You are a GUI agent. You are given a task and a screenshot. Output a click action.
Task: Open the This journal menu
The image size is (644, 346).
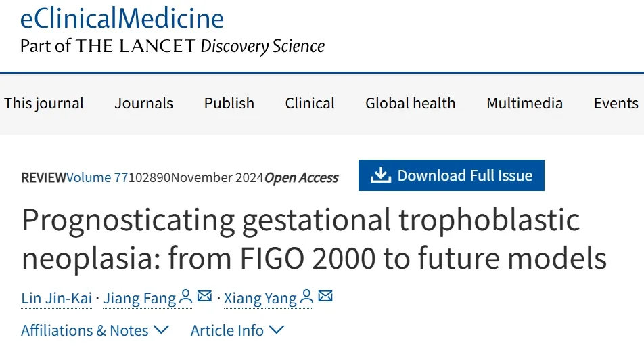(x=44, y=104)
